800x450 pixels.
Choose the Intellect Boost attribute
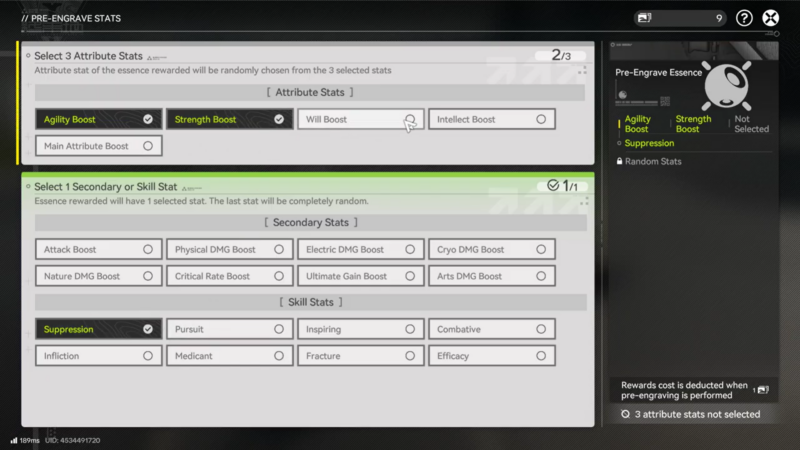pyautogui.click(x=491, y=119)
